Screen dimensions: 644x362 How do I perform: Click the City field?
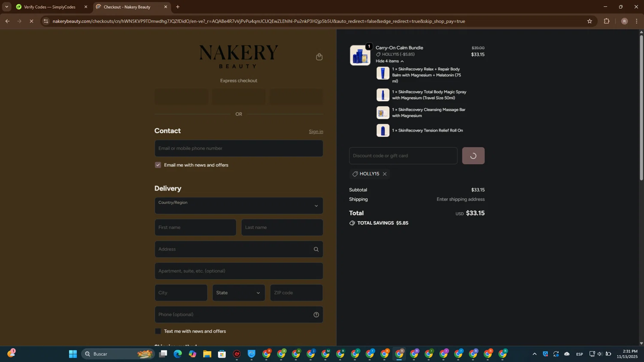tap(181, 293)
